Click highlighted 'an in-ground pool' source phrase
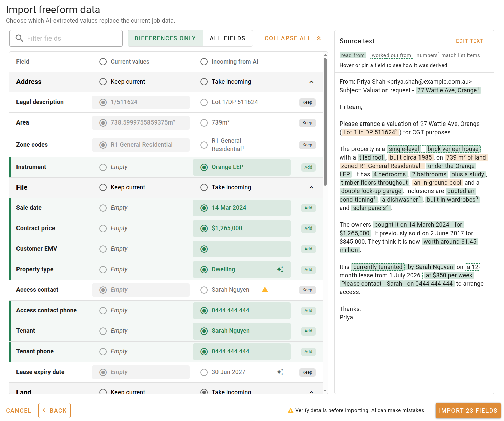The height and width of the screenshot is (421, 504). pyautogui.click(x=438, y=183)
